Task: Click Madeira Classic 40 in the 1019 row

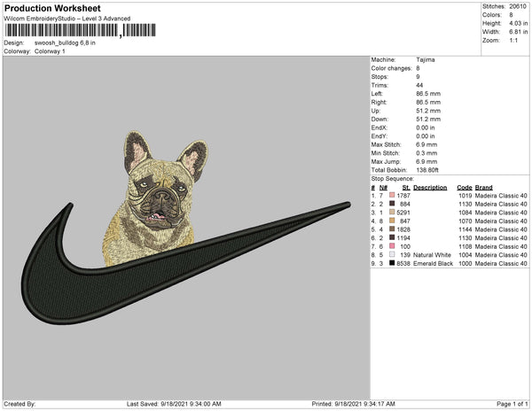Action: pos(501,196)
